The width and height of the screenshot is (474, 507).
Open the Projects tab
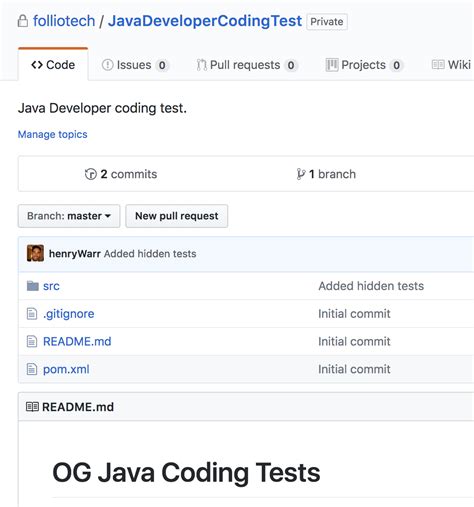[x=364, y=65]
